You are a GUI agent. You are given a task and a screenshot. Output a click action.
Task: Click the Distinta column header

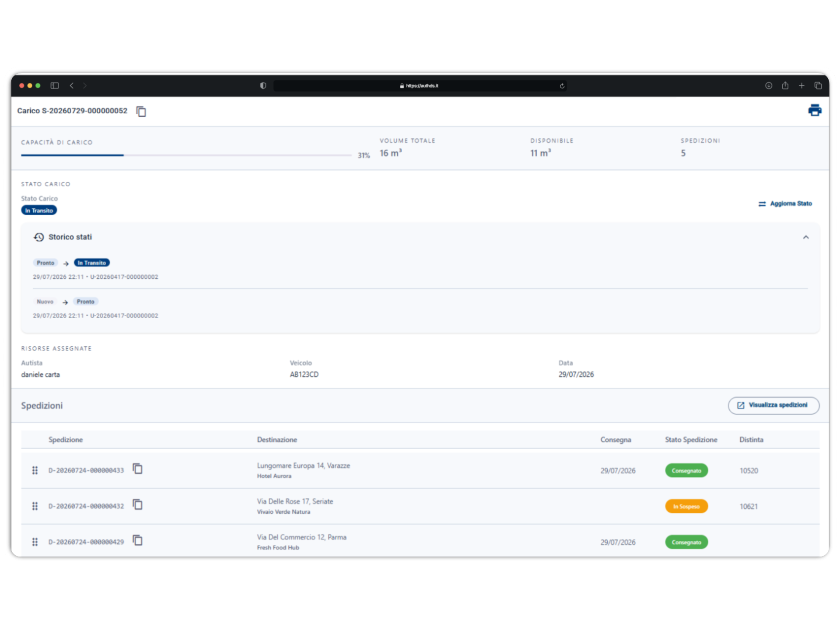(751, 440)
